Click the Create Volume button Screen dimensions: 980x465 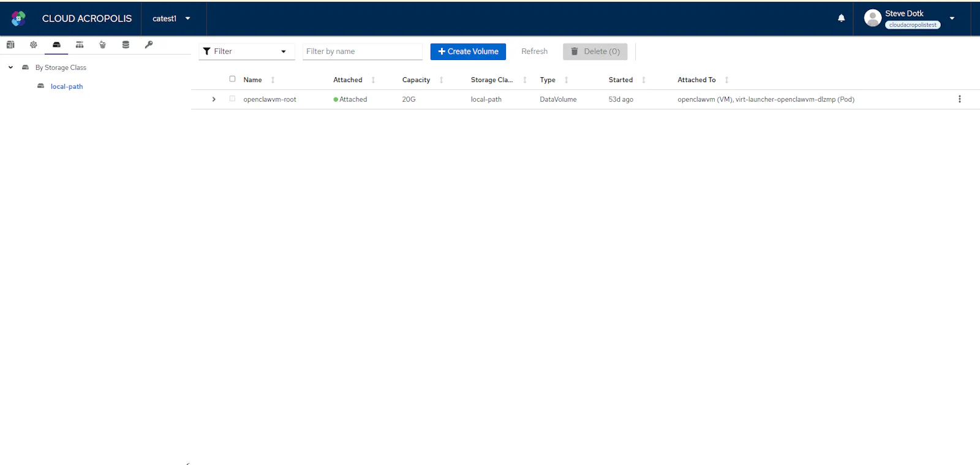tap(468, 51)
